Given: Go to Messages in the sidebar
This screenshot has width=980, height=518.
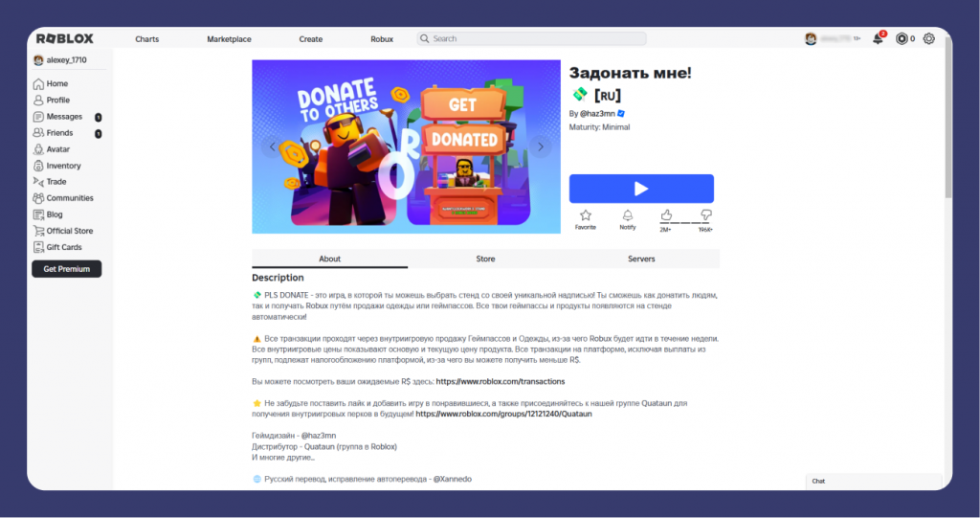Looking at the screenshot, I should tap(64, 117).
